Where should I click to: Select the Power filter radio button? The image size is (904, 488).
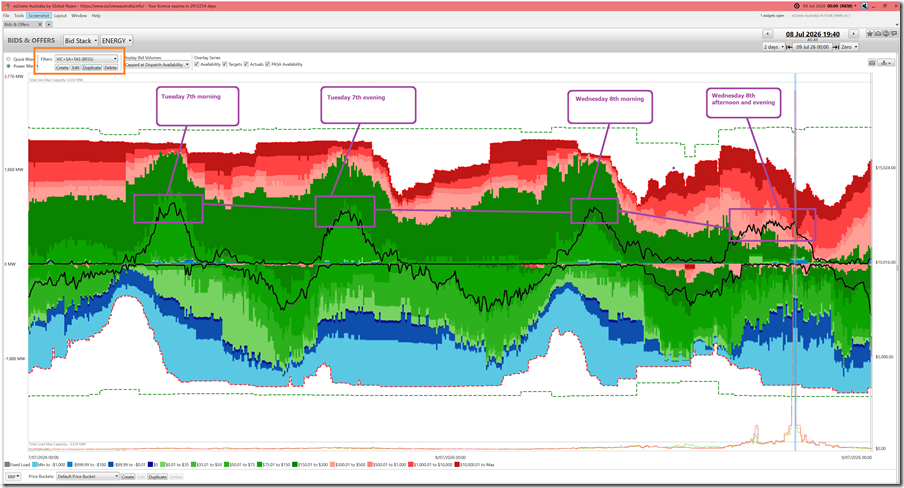coord(9,66)
